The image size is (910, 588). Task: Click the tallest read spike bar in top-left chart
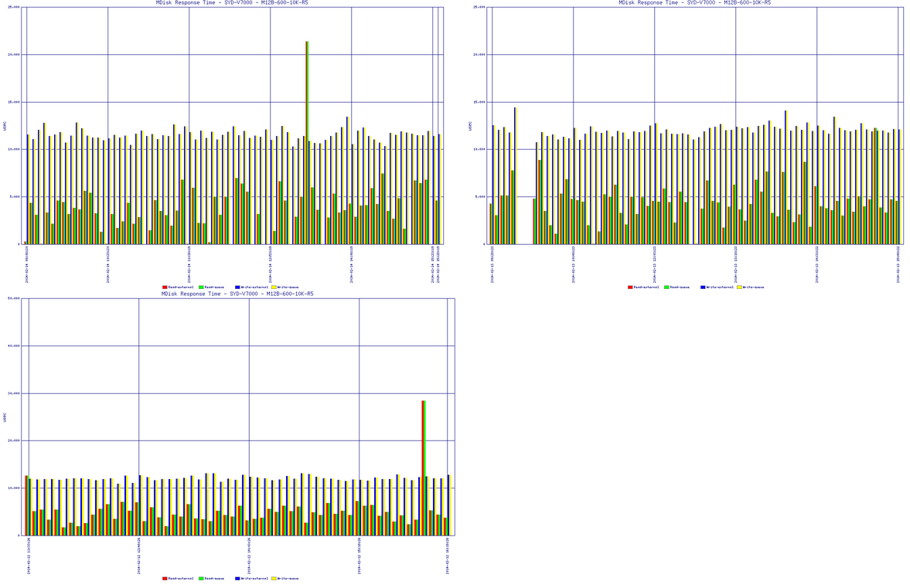pos(307,139)
